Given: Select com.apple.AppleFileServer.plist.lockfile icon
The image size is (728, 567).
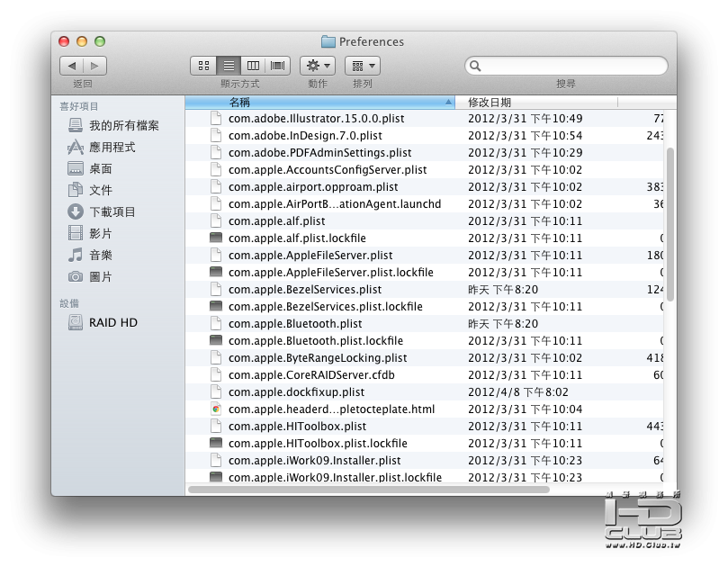Looking at the screenshot, I should click(216, 272).
